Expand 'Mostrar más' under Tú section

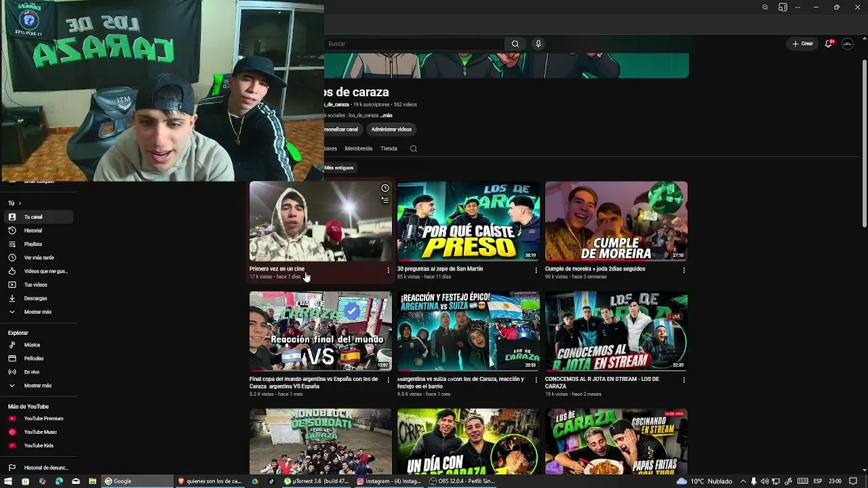[37, 312]
